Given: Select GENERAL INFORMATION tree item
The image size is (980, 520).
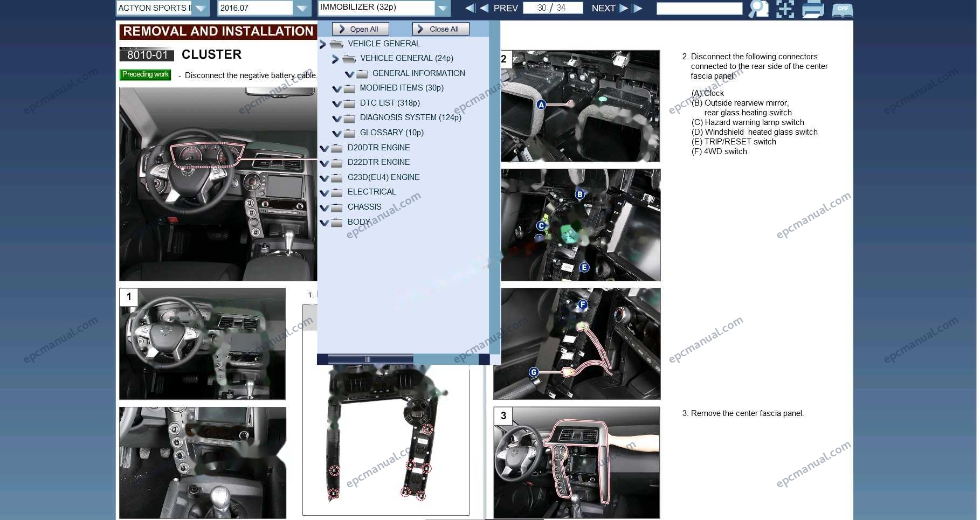Looking at the screenshot, I should click(x=418, y=73).
